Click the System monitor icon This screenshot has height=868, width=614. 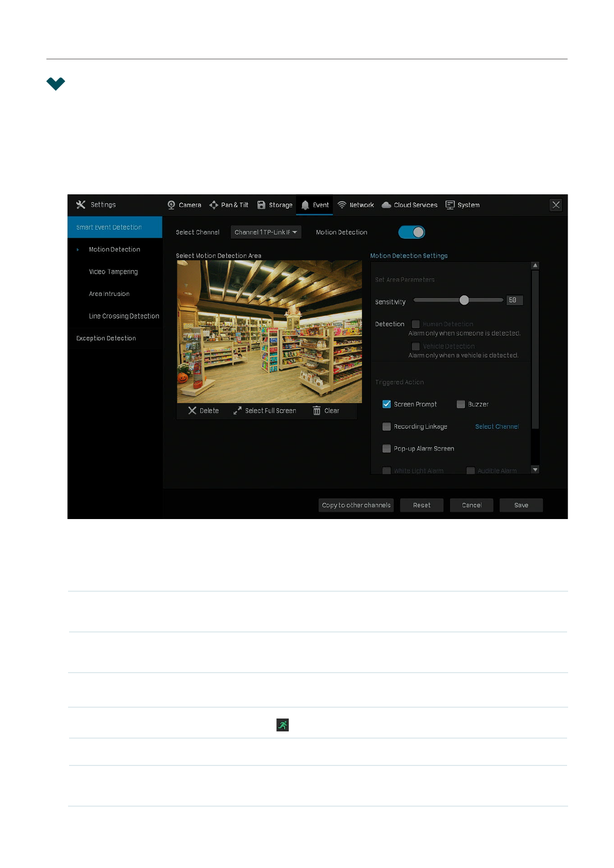(450, 205)
